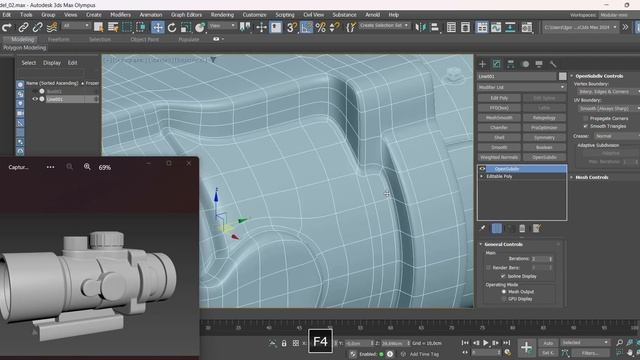Activate the Select and Scale tool

point(186,27)
